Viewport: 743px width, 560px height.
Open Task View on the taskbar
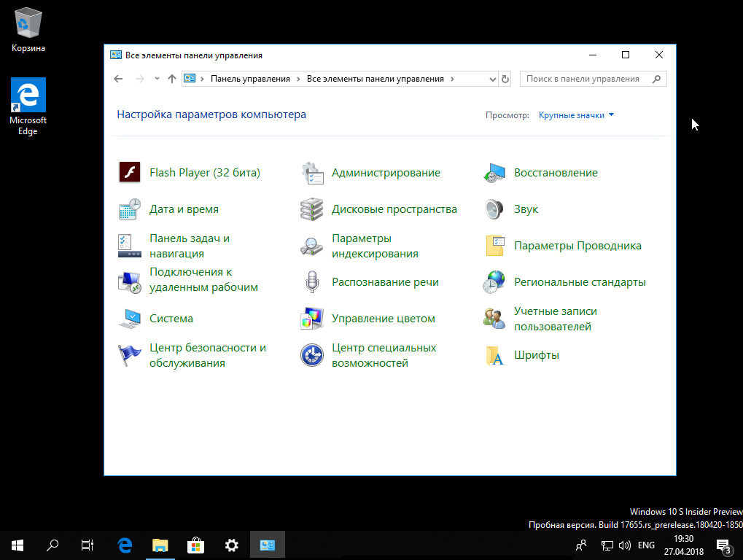click(87, 545)
